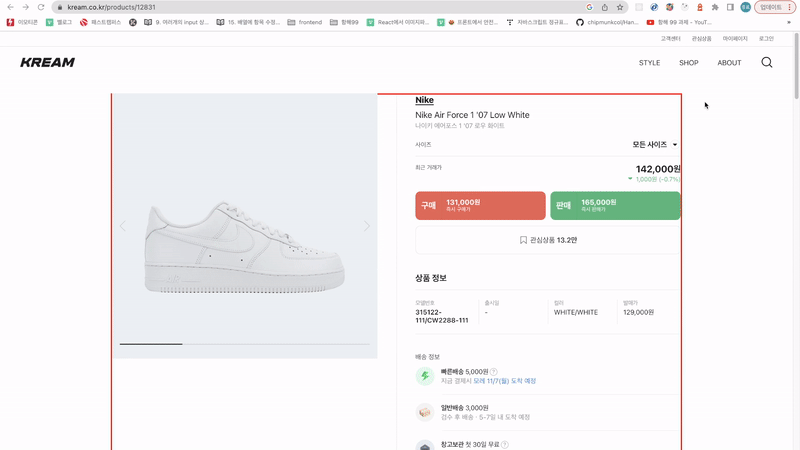Click the image carousel progress bar
The height and width of the screenshot is (450, 800).
pyautogui.click(x=245, y=344)
